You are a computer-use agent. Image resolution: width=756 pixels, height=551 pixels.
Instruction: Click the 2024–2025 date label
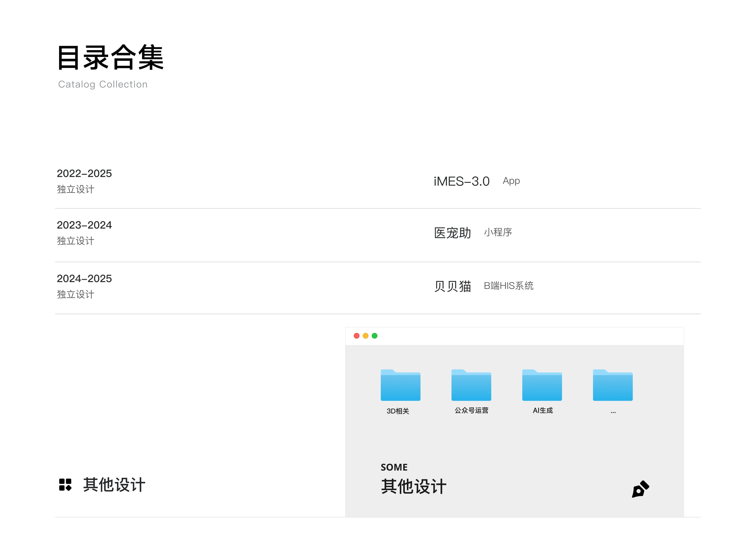(84, 278)
